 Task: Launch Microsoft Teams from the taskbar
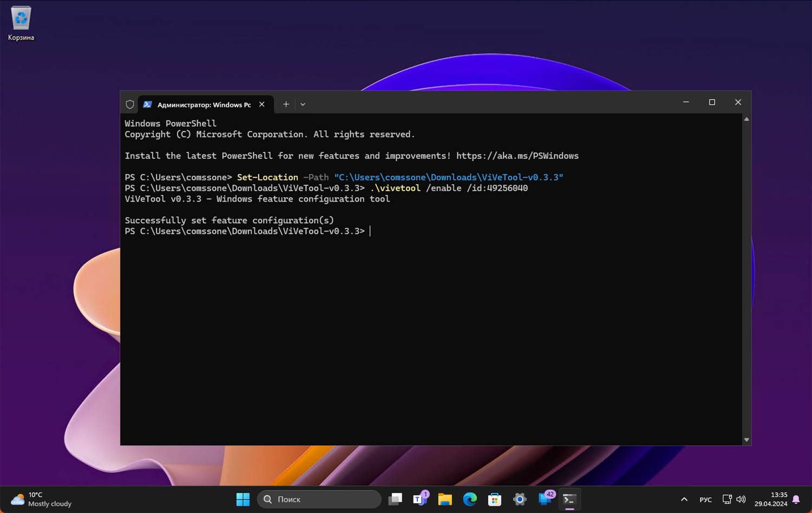click(420, 499)
